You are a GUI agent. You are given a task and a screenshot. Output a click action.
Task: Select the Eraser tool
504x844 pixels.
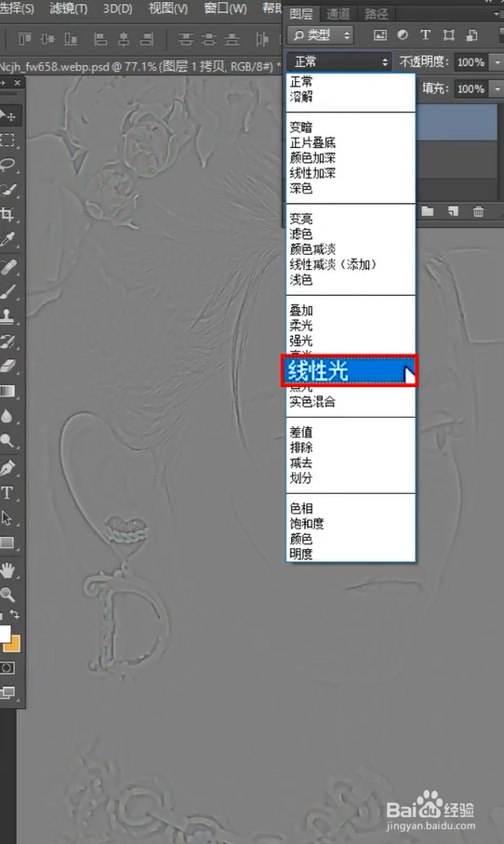pos(8,366)
